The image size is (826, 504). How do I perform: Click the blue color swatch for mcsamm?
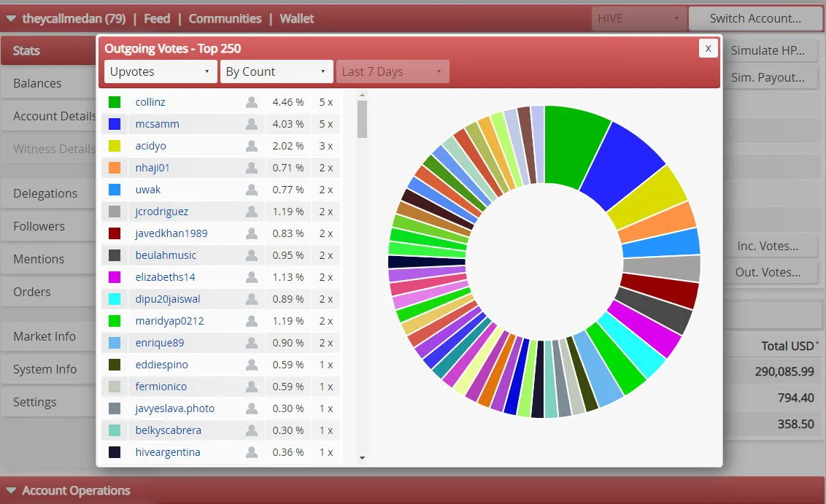(115, 124)
